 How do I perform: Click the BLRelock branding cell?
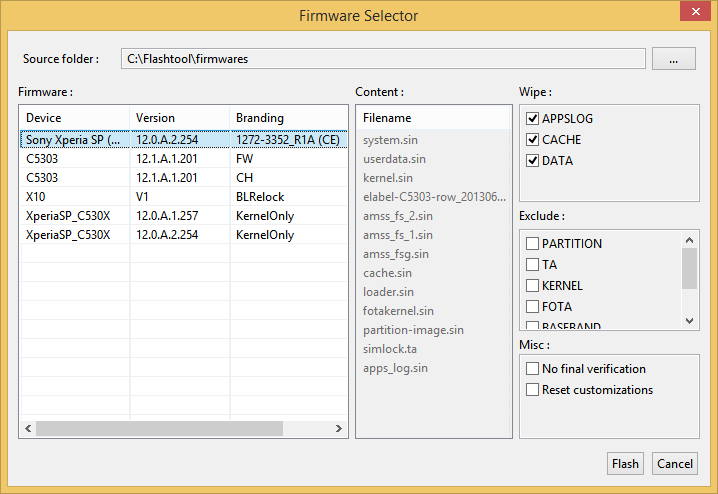[260, 197]
